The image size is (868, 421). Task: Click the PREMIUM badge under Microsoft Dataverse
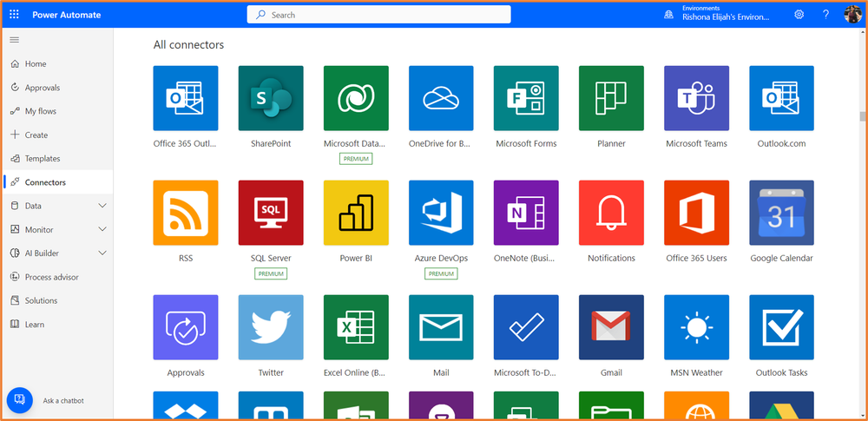pyautogui.click(x=356, y=159)
